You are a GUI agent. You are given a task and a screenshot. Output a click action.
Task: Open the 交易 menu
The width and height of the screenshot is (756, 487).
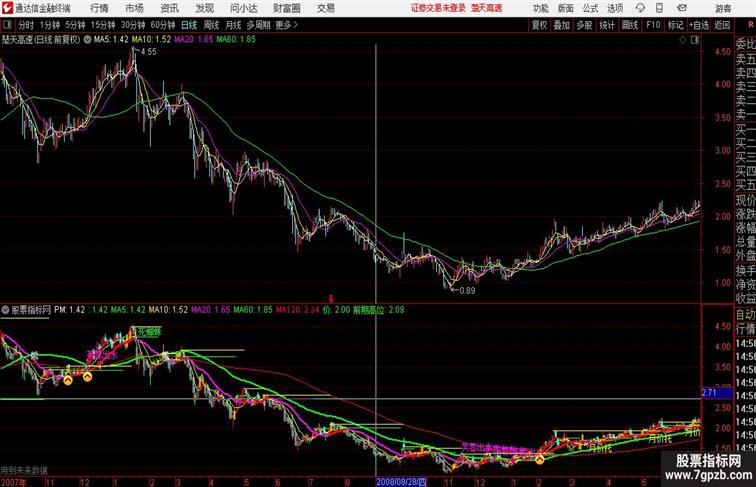pos(326,8)
